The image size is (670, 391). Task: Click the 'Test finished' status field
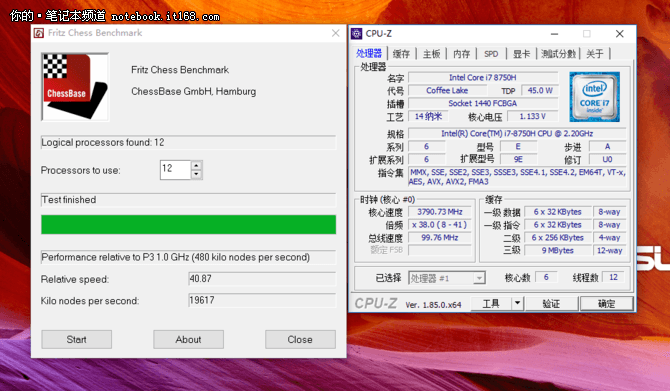point(188,200)
